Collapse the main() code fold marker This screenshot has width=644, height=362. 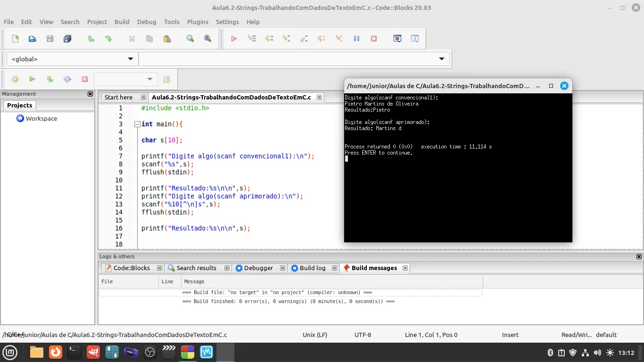(x=137, y=124)
